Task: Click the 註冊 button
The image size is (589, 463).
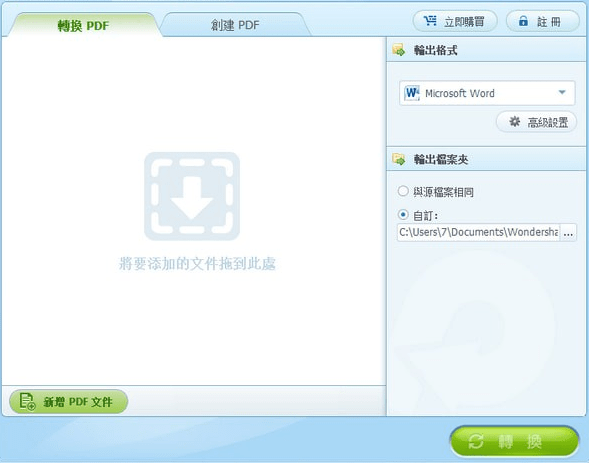Action: (543, 21)
